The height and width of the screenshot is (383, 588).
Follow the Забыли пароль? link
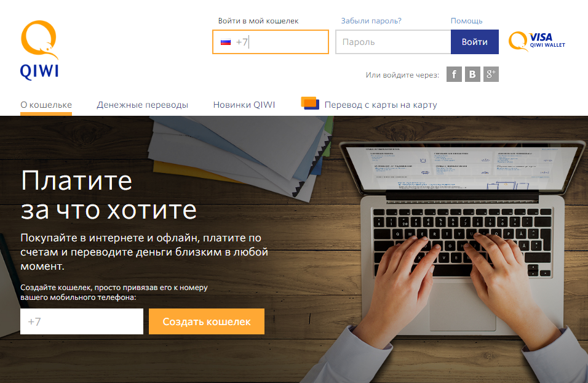click(371, 21)
